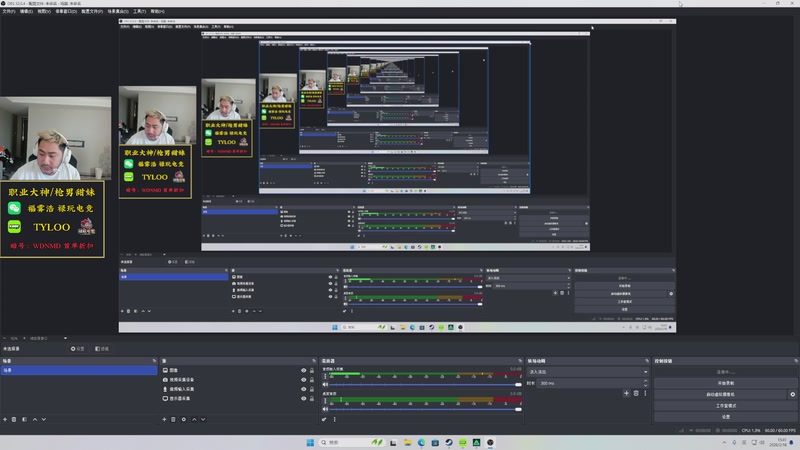Screen dimensions: 800x450
Task: Open transition properties three-dot menu
Action: (x=645, y=393)
